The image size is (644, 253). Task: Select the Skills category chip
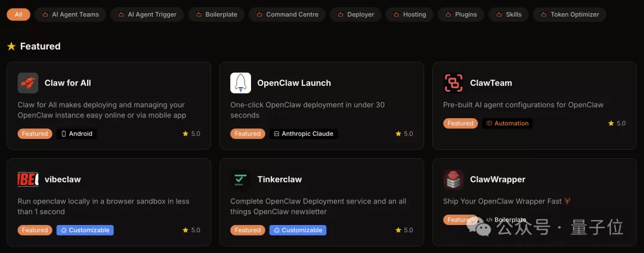click(x=509, y=14)
